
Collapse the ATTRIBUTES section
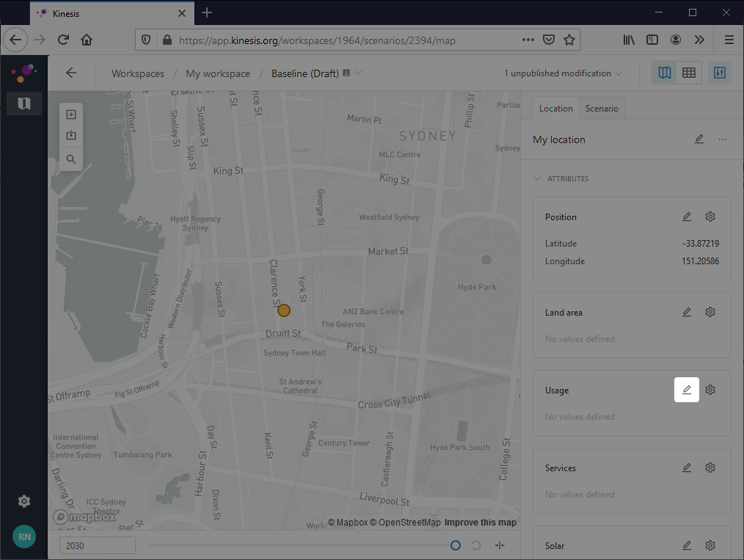pyautogui.click(x=561, y=178)
